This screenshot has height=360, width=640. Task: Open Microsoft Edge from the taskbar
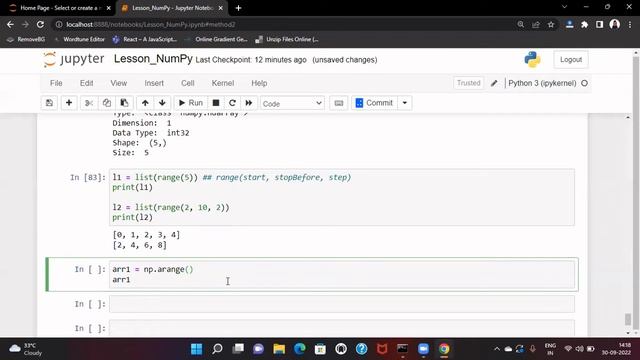point(300,349)
